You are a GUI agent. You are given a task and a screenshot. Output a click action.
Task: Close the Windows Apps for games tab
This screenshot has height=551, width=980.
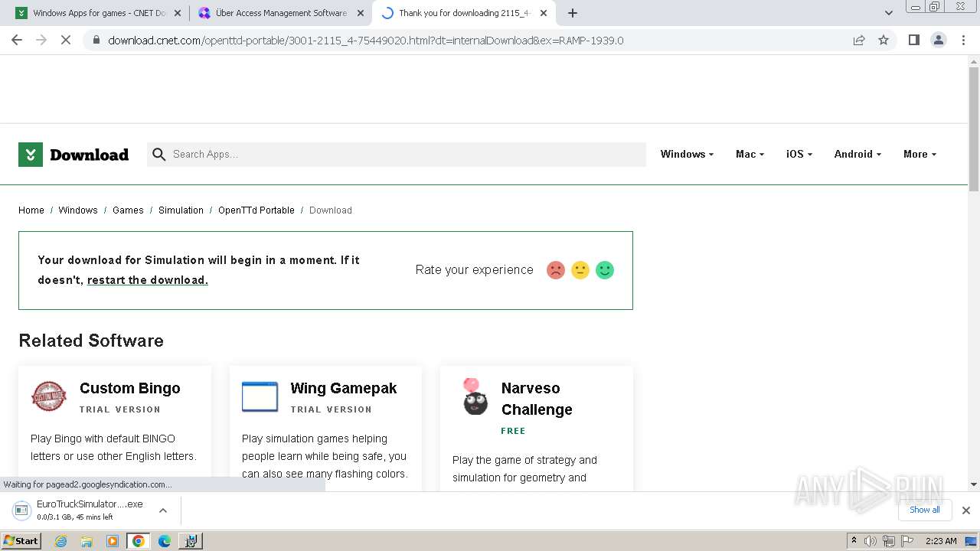click(x=178, y=13)
